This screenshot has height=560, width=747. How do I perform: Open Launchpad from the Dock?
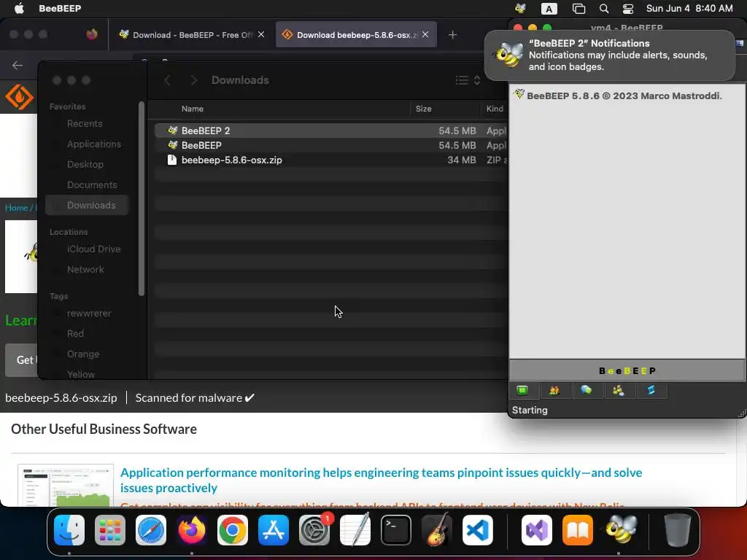(110, 529)
